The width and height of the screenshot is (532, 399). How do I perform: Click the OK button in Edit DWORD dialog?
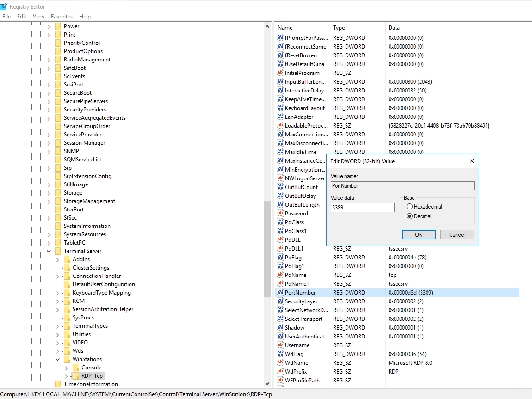coord(418,234)
